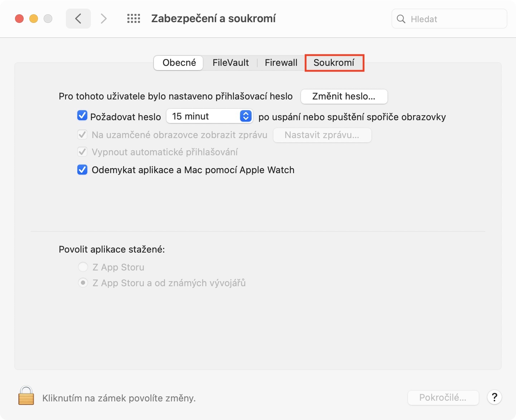Click the Změnit heslo… button
The width and height of the screenshot is (516, 420).
pos(344,97)
